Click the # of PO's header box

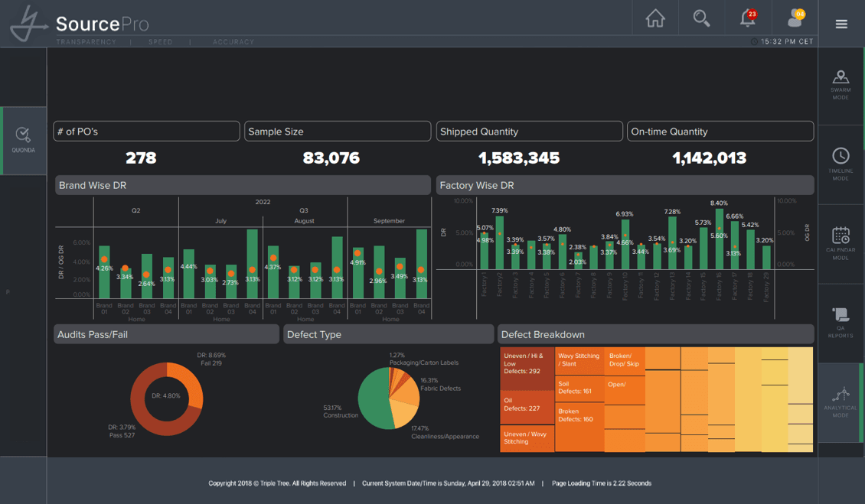pos(147,132)
